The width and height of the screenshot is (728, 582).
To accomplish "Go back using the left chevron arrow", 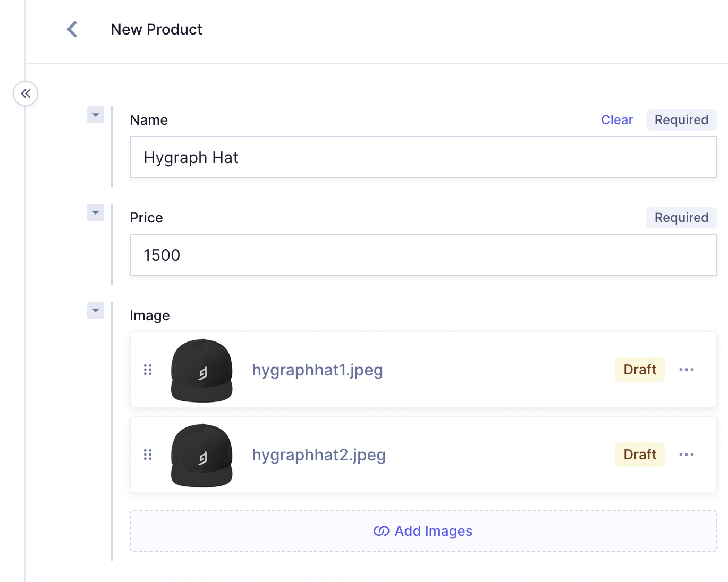I will click(x=73, y=29).
